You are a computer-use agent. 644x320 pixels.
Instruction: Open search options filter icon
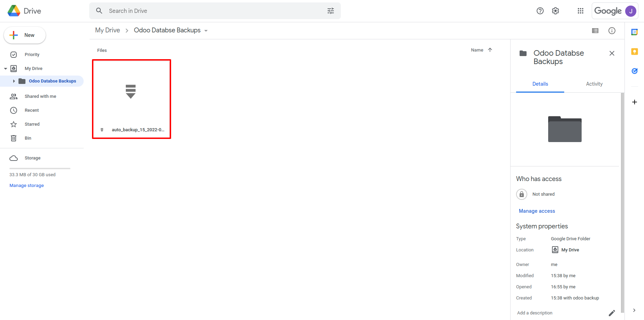331,11
